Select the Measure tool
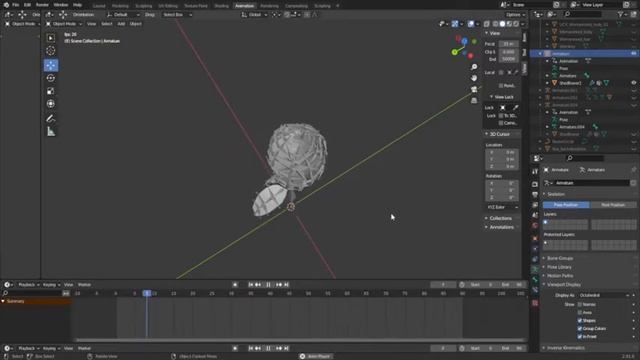Screen dimensions: 640x360 click(x=51, y=132)
